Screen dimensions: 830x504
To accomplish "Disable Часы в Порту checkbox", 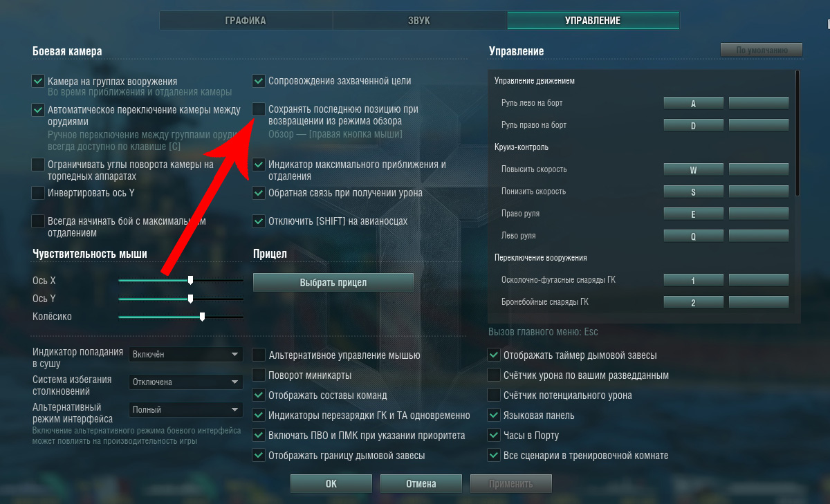I will pos(494,436).
